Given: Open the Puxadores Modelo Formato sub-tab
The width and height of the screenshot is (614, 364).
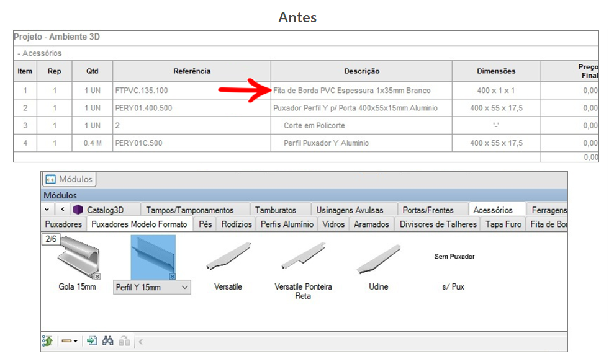Looking at the screenshot, I should 140,224.
